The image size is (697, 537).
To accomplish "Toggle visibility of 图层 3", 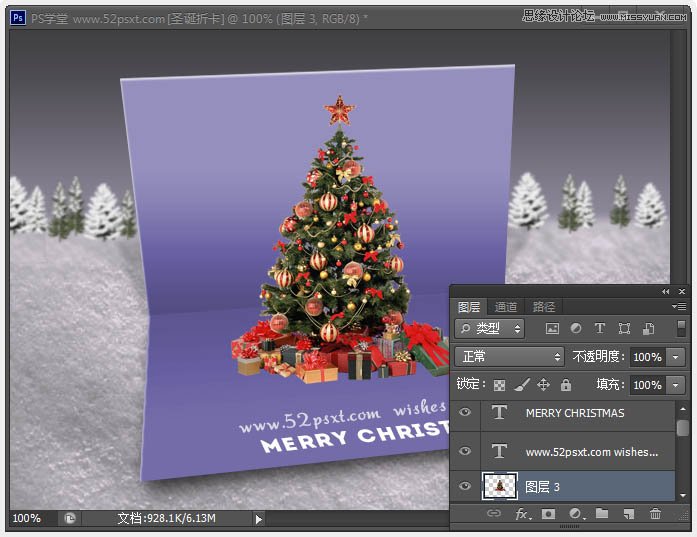I will [464, 487].
